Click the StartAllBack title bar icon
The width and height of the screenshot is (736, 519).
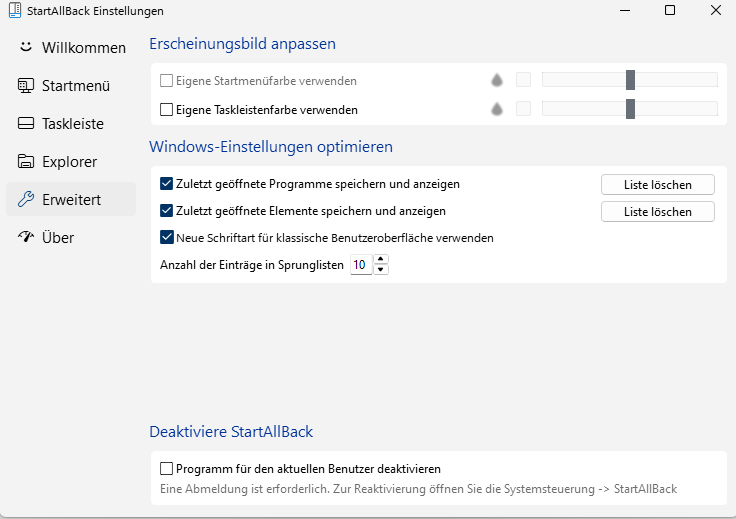pos(12,11)
